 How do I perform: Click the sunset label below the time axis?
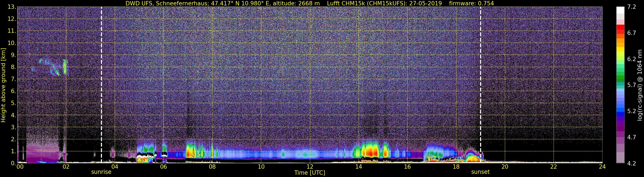coord(480,172)
